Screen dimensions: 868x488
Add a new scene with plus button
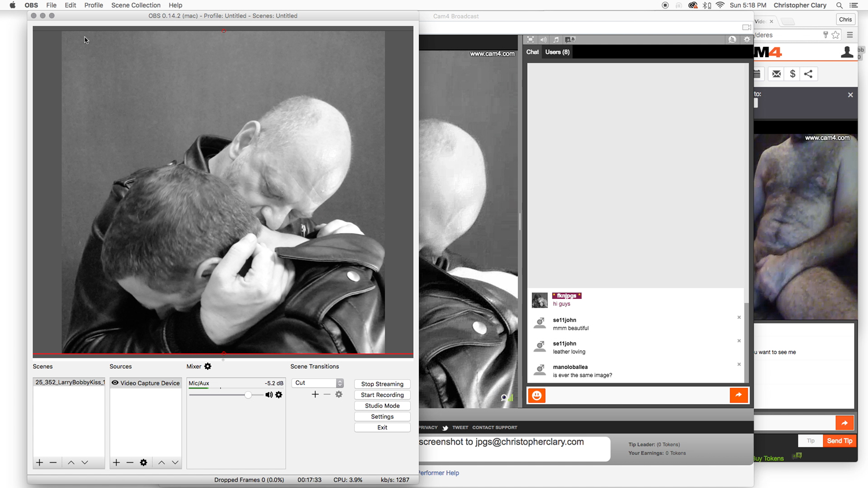point(39,463)
